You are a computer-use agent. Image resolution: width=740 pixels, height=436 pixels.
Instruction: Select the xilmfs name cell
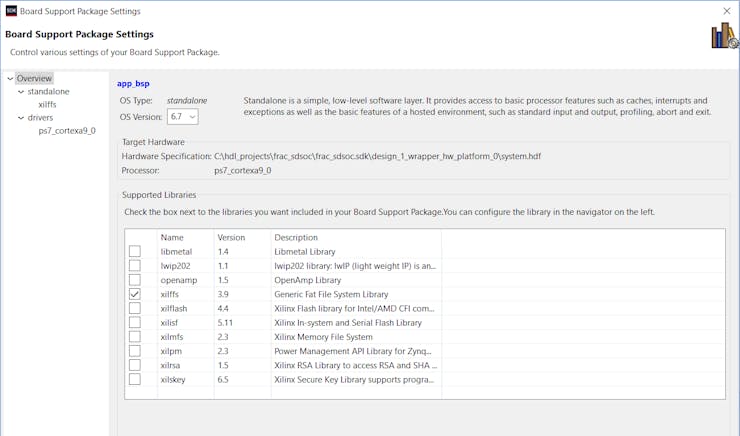tap(172, 336)
